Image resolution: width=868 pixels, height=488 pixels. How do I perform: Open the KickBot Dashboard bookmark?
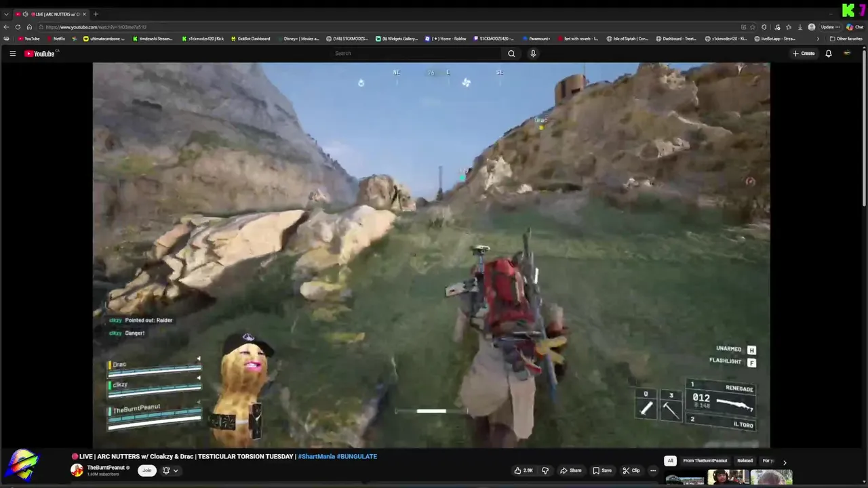point(250,39)
